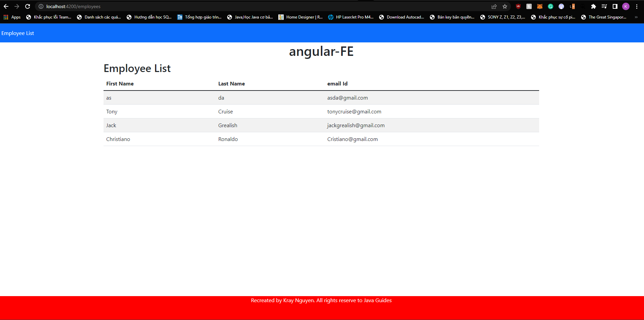The image size is (644, 320).
Task: Reload the employees page
Action: (28, 6)
